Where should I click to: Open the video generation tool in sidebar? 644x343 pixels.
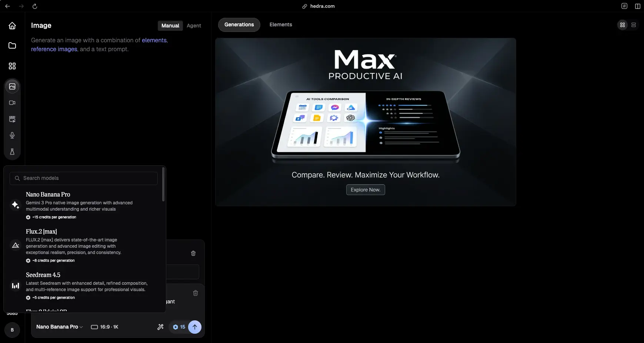[x=12, y=103]
